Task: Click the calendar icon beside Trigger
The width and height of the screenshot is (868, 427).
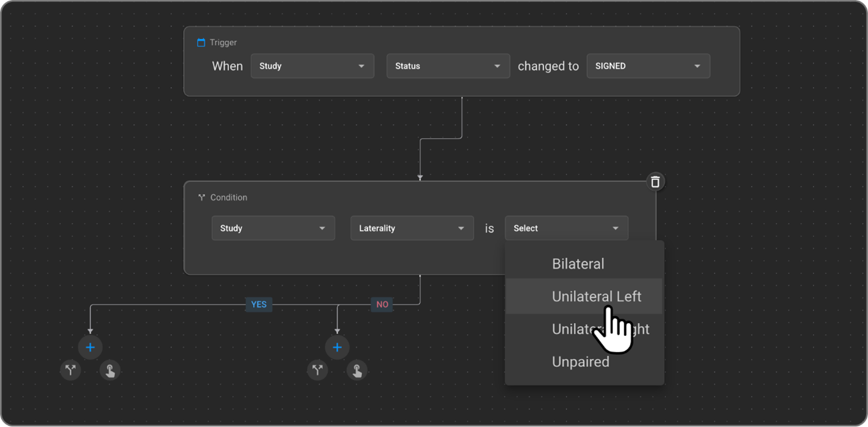Action: point(201,43)
